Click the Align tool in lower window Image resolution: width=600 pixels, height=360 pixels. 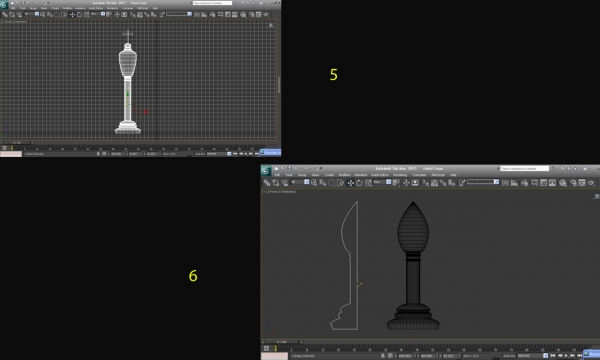coord(514,183)
